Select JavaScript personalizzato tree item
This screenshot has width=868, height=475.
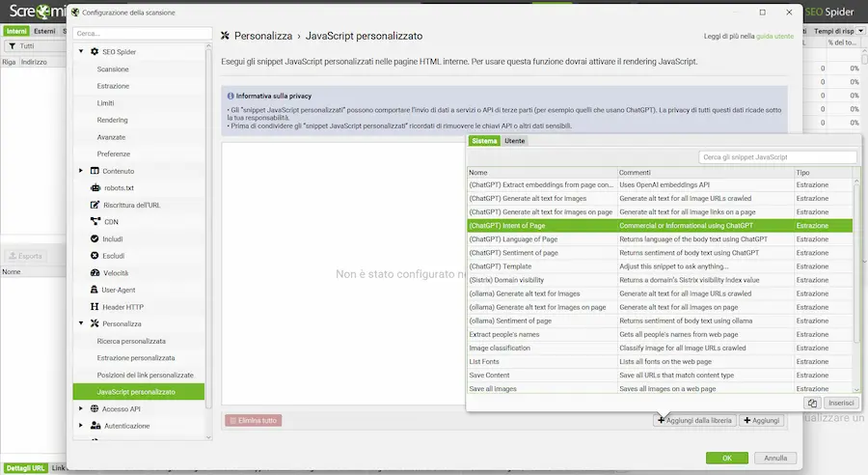pos(138,392)
